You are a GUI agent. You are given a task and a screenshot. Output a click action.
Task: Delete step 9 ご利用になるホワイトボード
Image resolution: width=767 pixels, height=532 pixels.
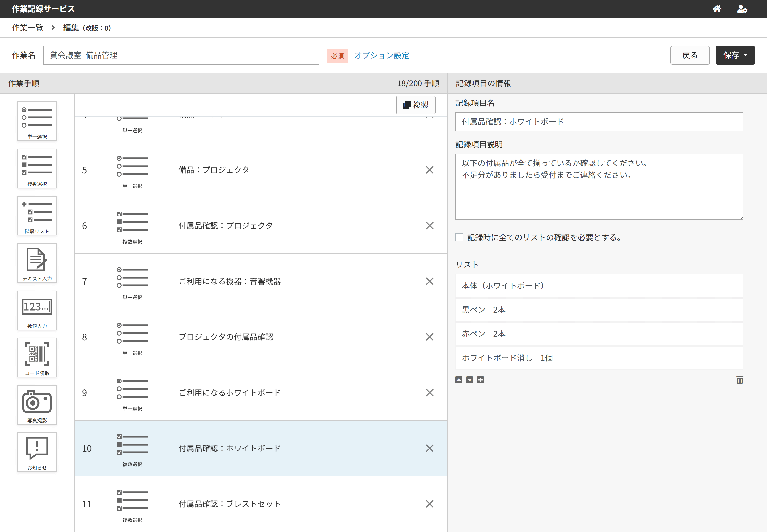[430, 393]
